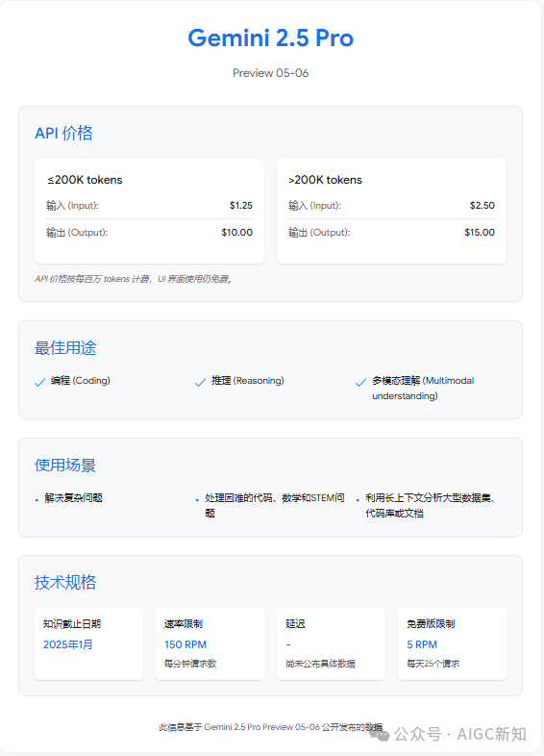Click the checkmark beside 多模态理解

[x=360, y=383]
